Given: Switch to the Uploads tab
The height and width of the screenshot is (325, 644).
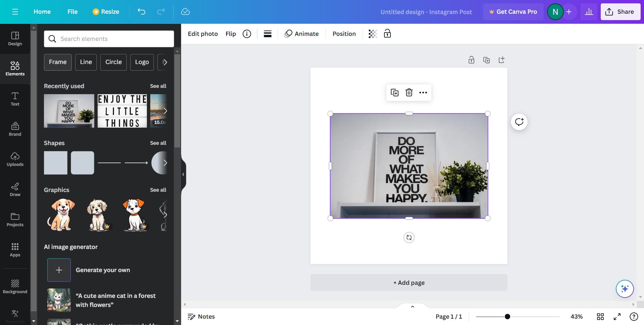Looking at the screenshot, I should pos(15,159).
